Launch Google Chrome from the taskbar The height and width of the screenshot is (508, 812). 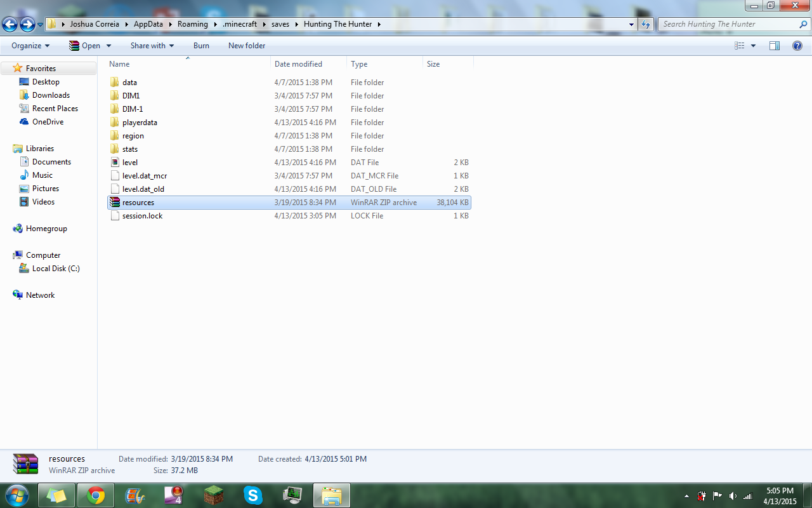[96, 495]
